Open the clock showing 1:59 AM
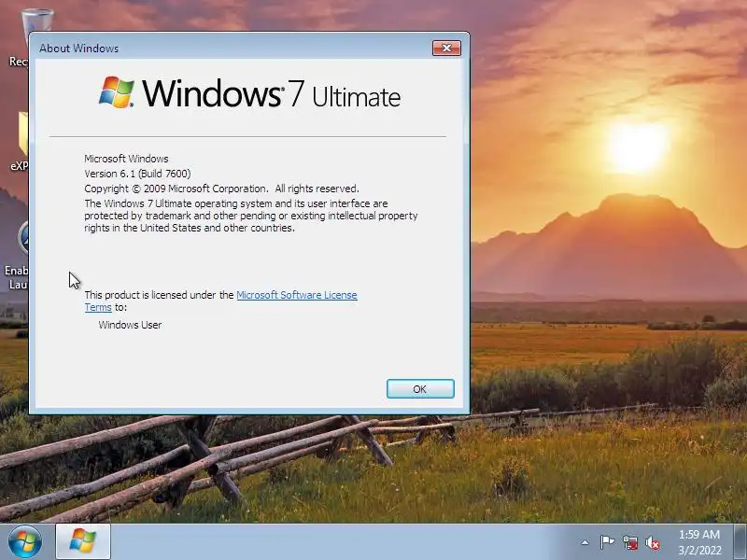This screenshot has height=560, width=747. tap(699, 542)
